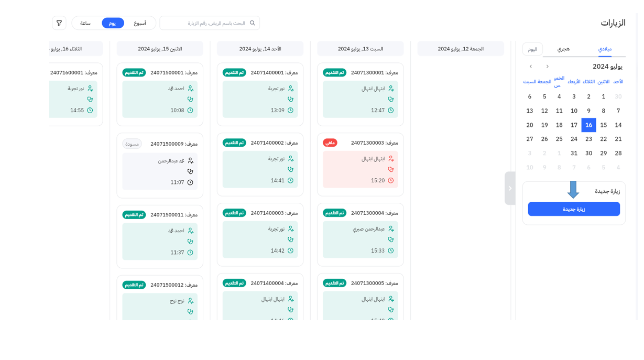Switch the view to ساعة (hour)

pyautogui.click(x=85, y=23)
